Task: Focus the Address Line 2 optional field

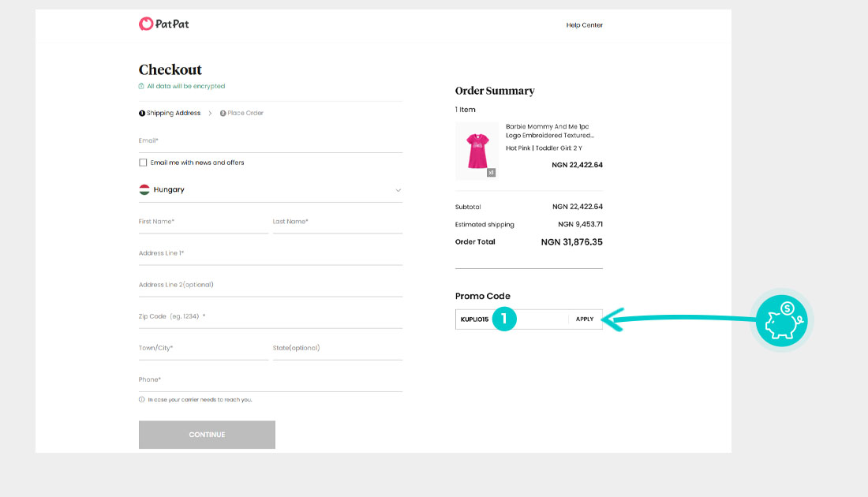Action: click(x=270, y=285)
